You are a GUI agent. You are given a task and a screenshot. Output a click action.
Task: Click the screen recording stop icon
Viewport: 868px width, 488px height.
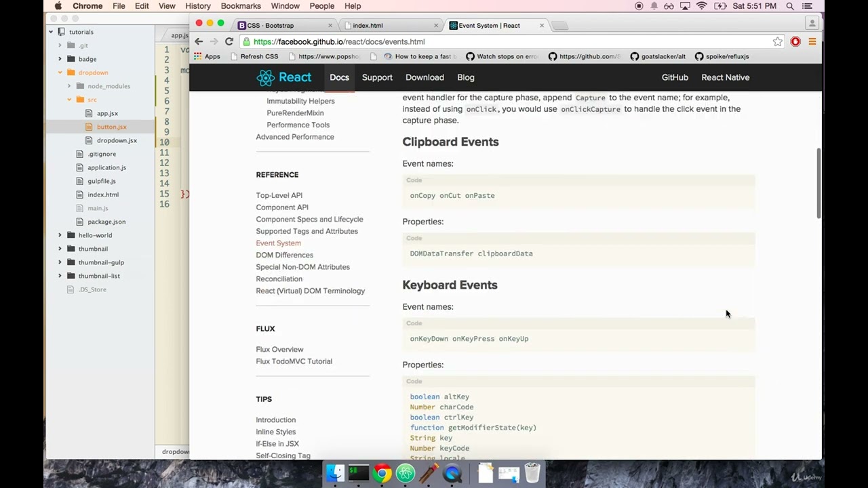click(x=639, y=6)
